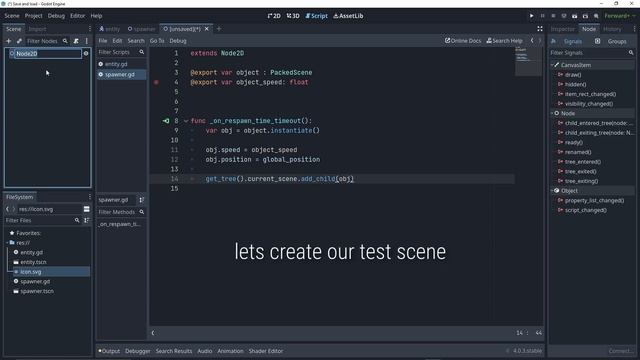The width and height of the screenshot is (640, 360).
Task: Select spawner.gd in the script list
Action: 121,75
